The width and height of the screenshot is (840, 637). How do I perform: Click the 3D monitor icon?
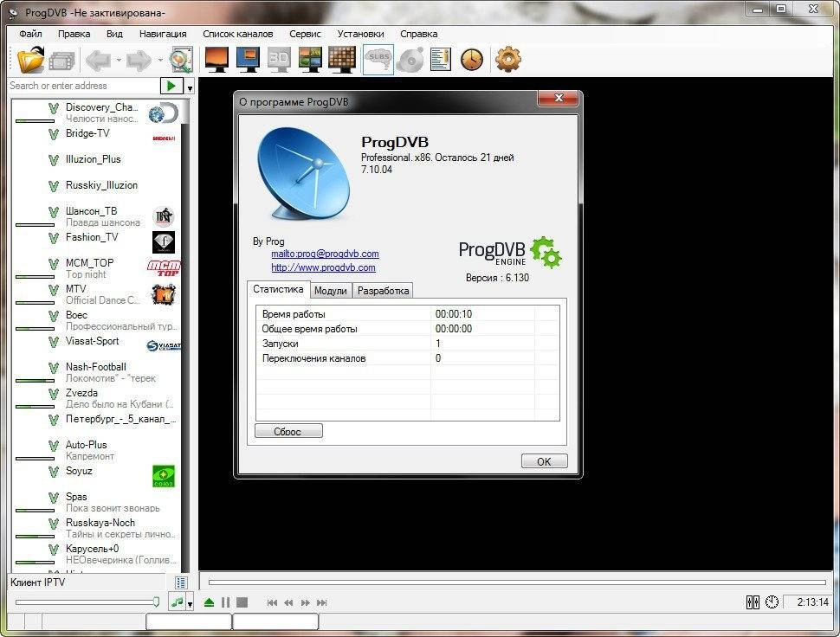pyautogui.click(x=279, y=59)
